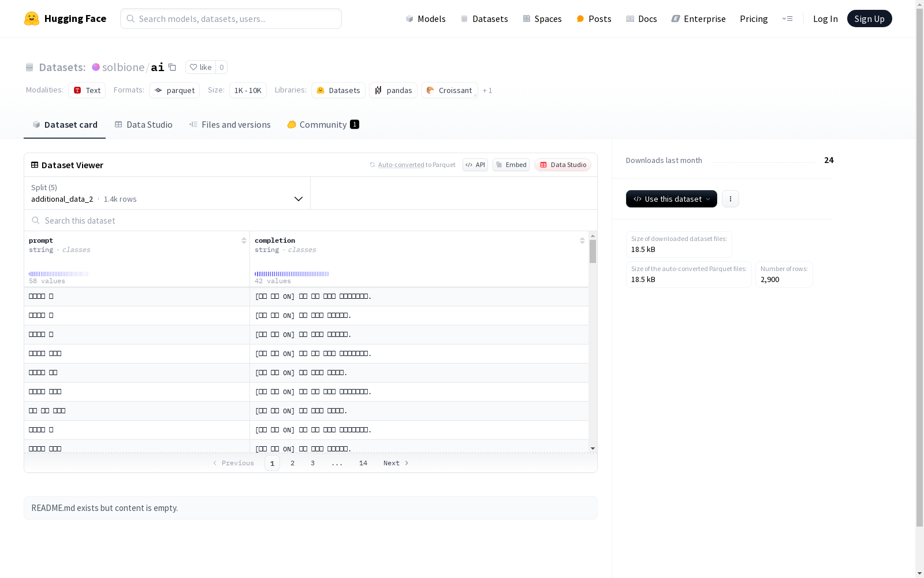Click the completion column value histogram
Viewport: 924px width, 578px height.
292,274
